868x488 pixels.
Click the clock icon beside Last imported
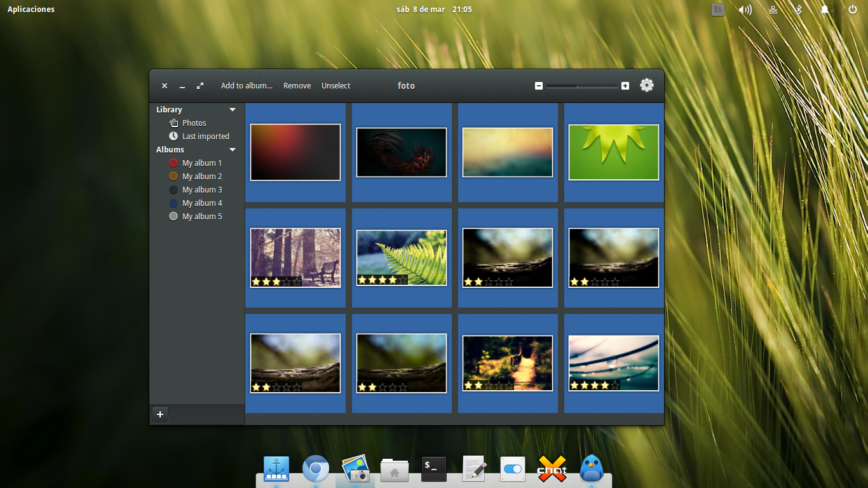[x=173, y=137]
